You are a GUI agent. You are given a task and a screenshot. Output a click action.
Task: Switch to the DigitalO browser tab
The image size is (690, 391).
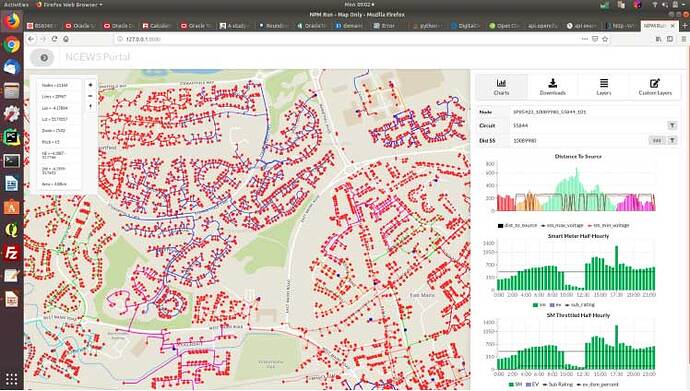pos(466,26)
